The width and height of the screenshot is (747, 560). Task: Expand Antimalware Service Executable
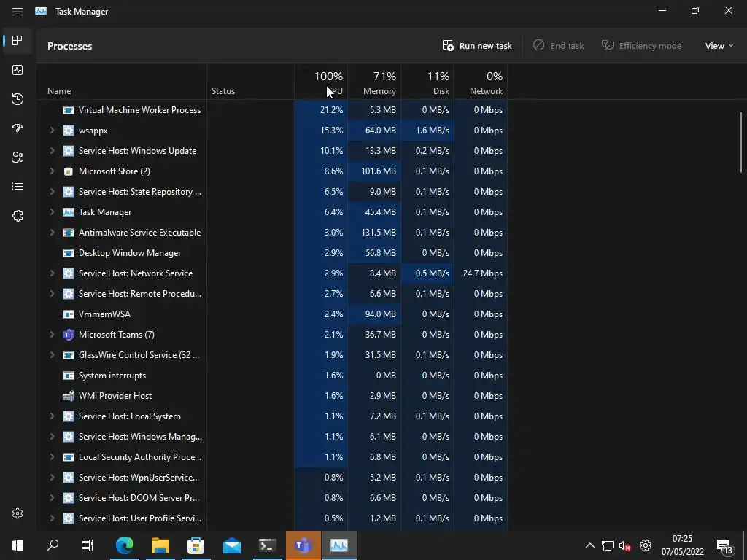52,233
